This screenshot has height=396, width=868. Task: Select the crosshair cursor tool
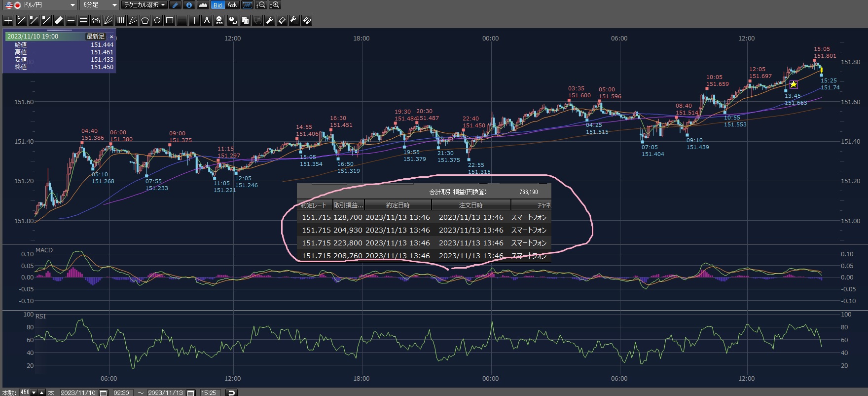click(8, 20)
